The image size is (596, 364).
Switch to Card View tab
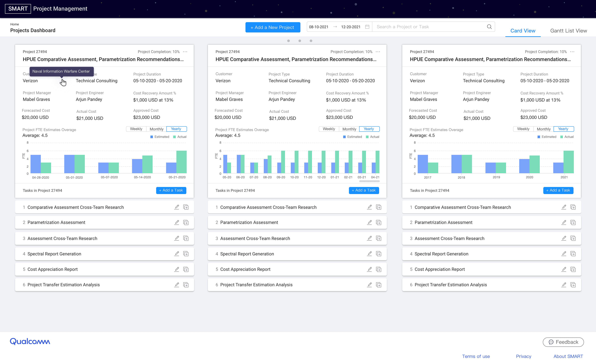[523, 31]
